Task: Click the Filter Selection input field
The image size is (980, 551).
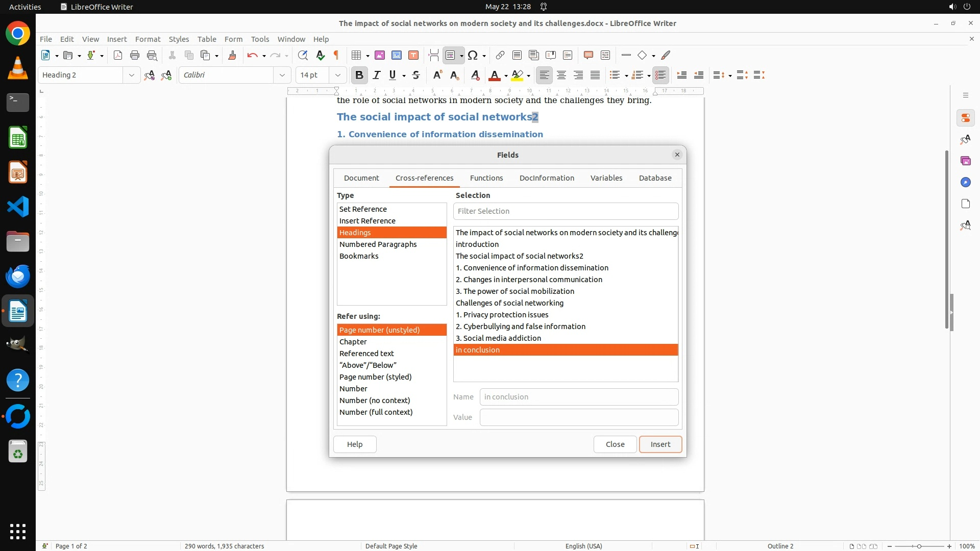Action: pyautogui.click(x=566, y=211)
